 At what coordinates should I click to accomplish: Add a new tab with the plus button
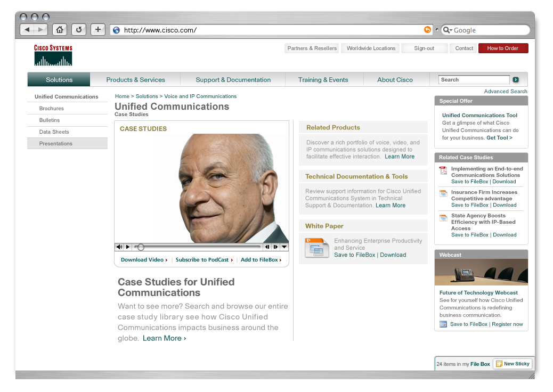pos(98,30)
